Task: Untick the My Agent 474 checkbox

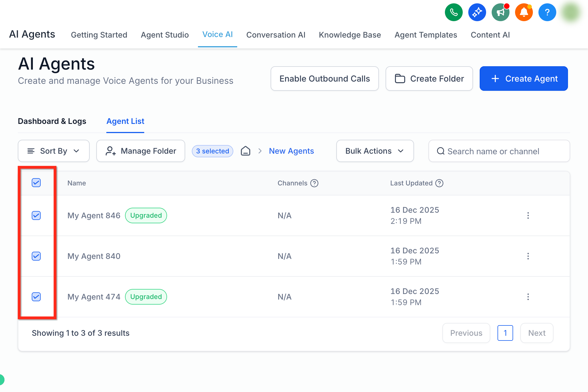Action: (x=36, y=297)
